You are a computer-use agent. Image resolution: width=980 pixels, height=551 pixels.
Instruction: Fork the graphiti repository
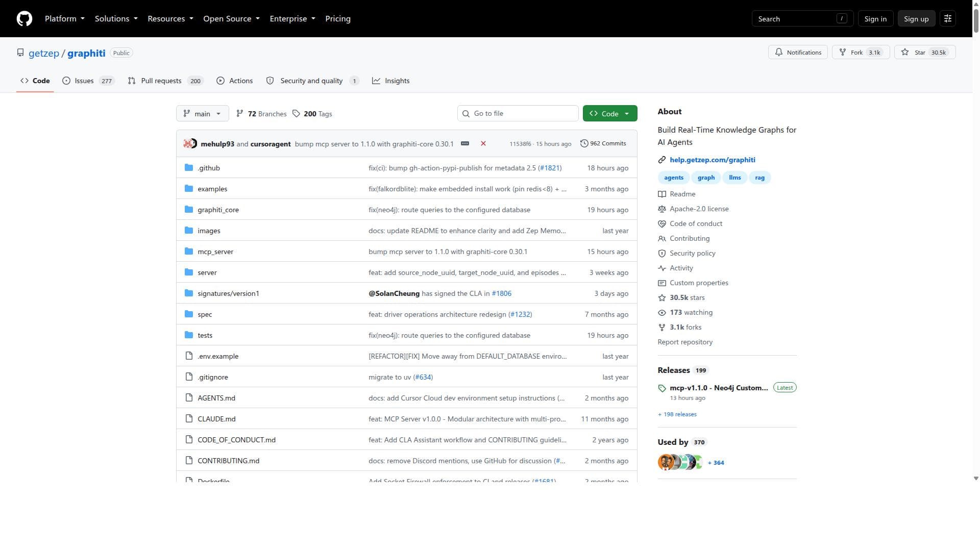pos(861,53)
